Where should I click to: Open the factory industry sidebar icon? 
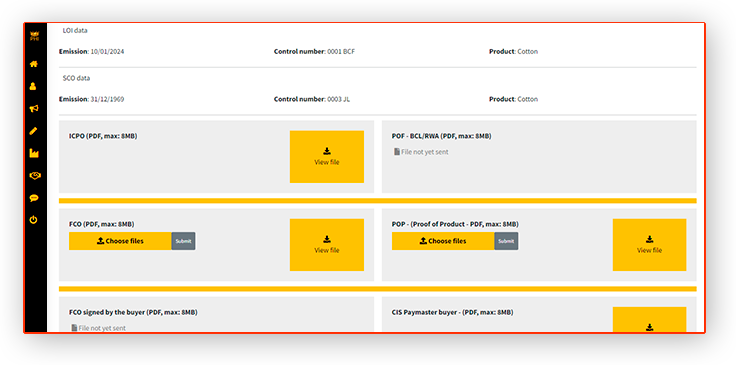[33, 153]
